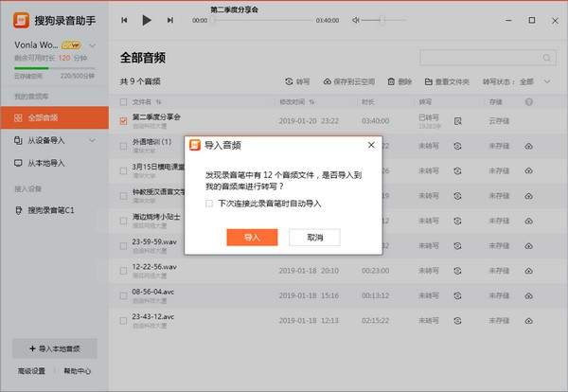568x392 pixels.
Task: Mute with the speaker icon
Action: click(x=356, y=20)
